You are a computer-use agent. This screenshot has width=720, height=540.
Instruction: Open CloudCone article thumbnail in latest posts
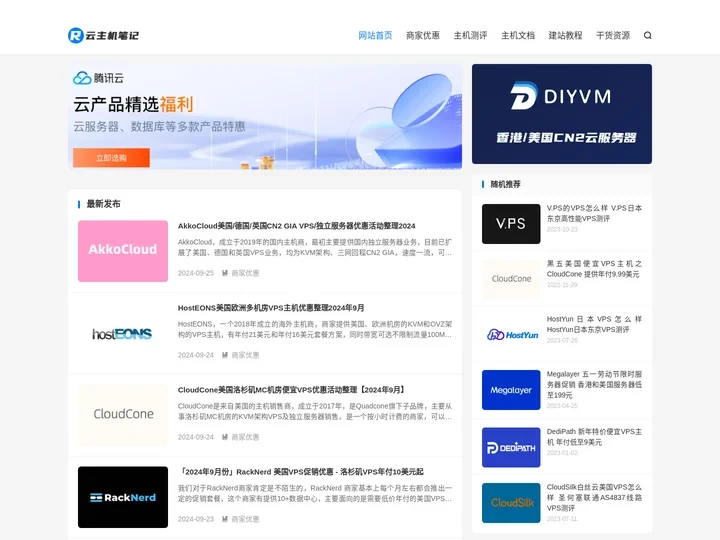click(123, 415)
